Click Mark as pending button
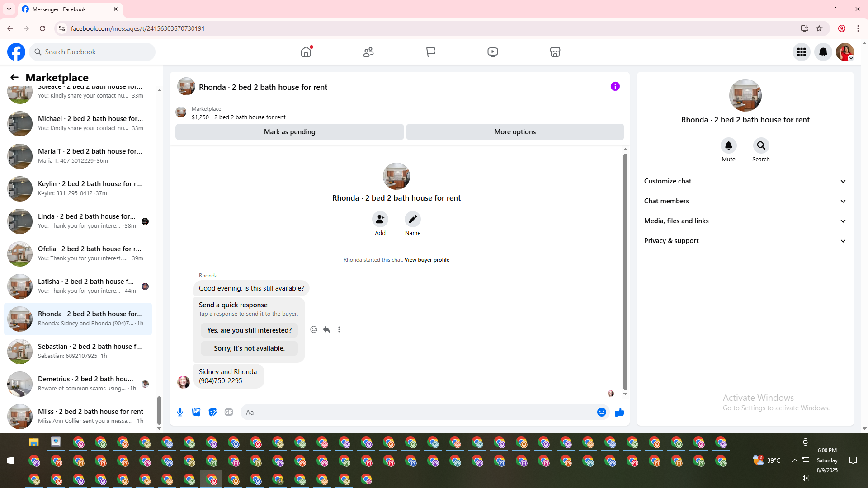868x488 pixels. coord(289,132)
